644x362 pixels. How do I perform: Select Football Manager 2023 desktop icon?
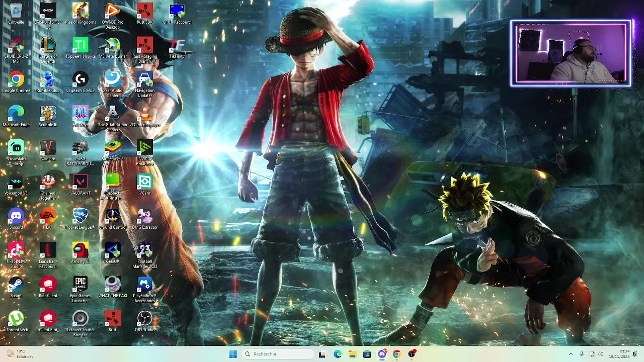(145, 255)
